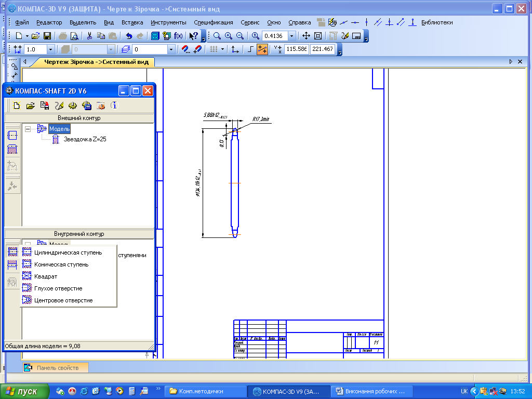
Task: Show whole drawing with fit-all icon
Action: click(x=318, y=36)
